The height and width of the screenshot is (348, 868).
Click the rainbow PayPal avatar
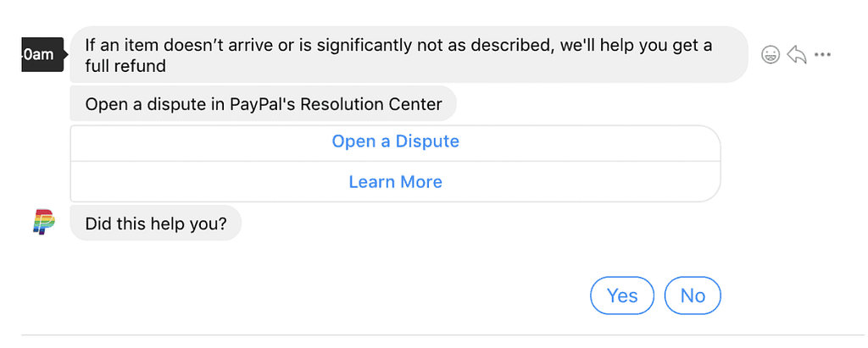pos(44,223)
